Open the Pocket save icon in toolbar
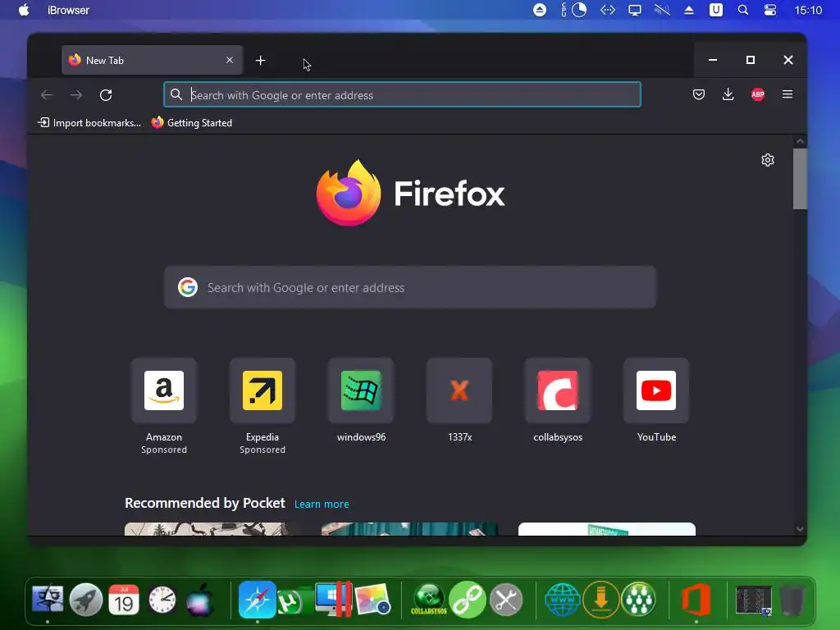The height and width of the screenshot is (630, 840). [699, 95]
